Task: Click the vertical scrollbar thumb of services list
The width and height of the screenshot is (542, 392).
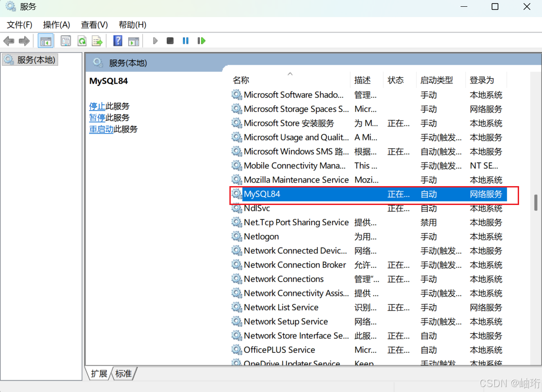Action: 536,202
